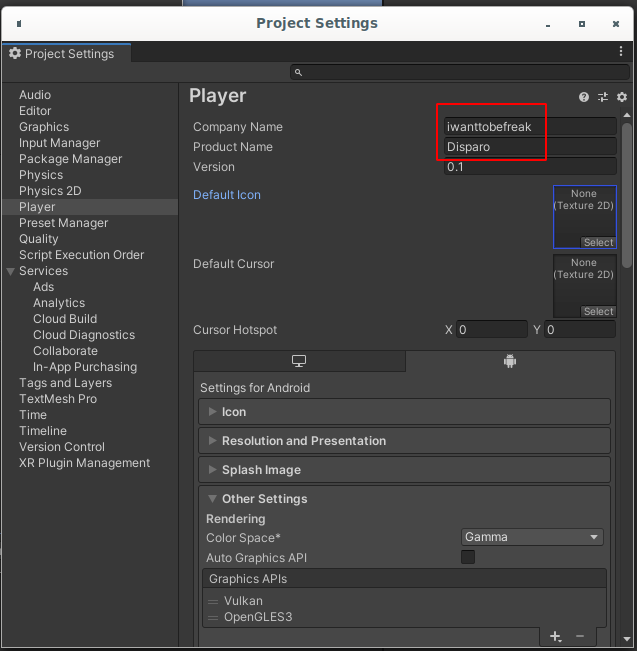Open the Project Settings kebab menu
Screen dimensions: 637x651
(621, 52)
